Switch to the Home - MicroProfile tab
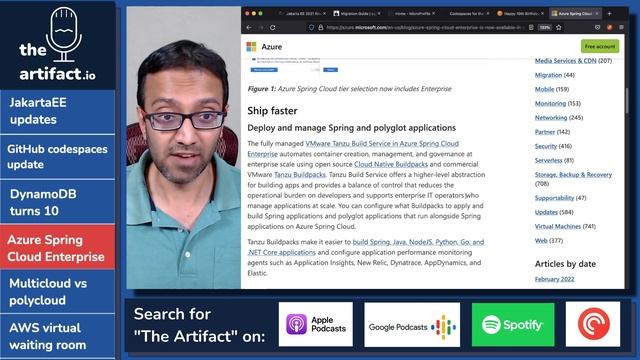The height and width of the screenshot is (360, 640). [x=411, y=13]
